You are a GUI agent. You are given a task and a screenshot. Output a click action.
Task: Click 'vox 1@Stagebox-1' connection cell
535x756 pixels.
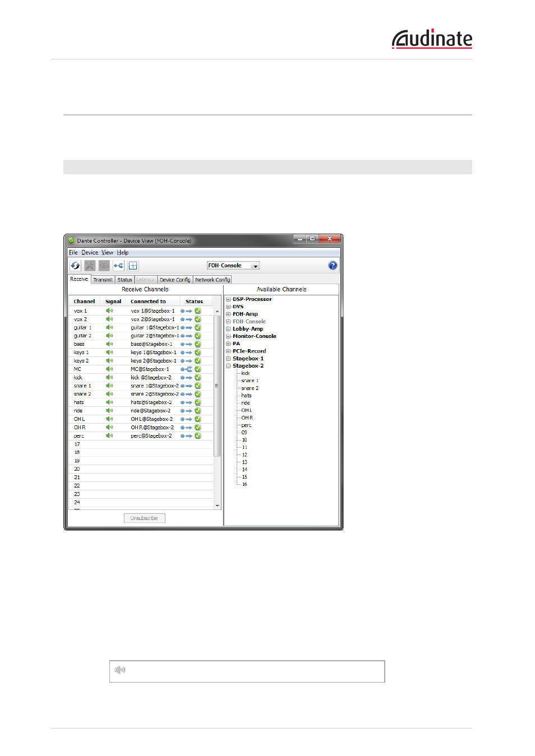pyautogui.click(x=153, y=311)
